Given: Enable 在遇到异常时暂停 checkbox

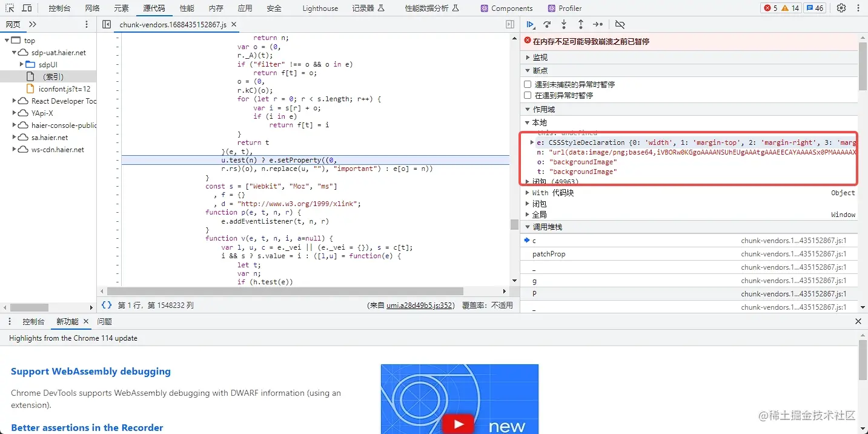Looking at the screenshot, I should tap(528, 95).
